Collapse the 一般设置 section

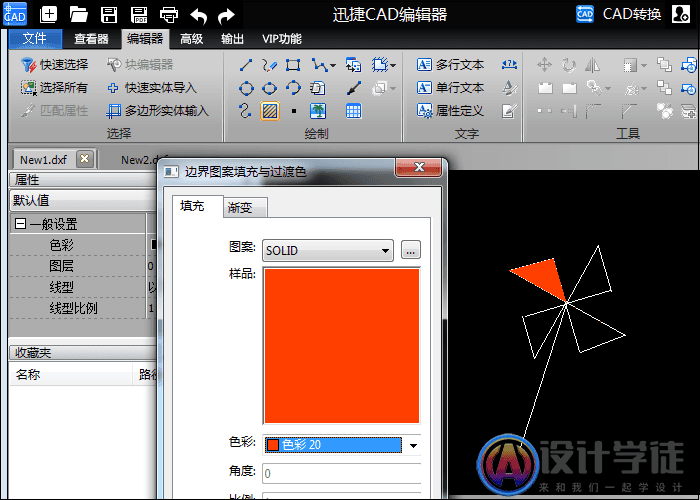[20, 223]
